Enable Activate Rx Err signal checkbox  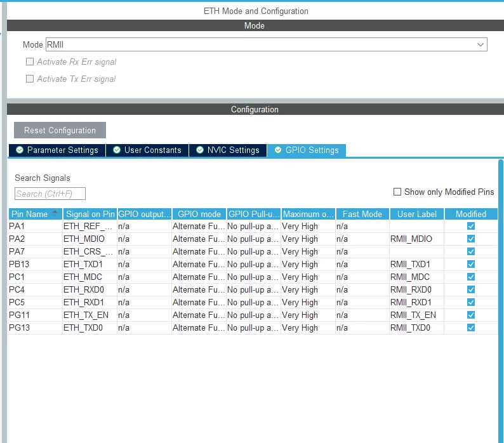30,62
